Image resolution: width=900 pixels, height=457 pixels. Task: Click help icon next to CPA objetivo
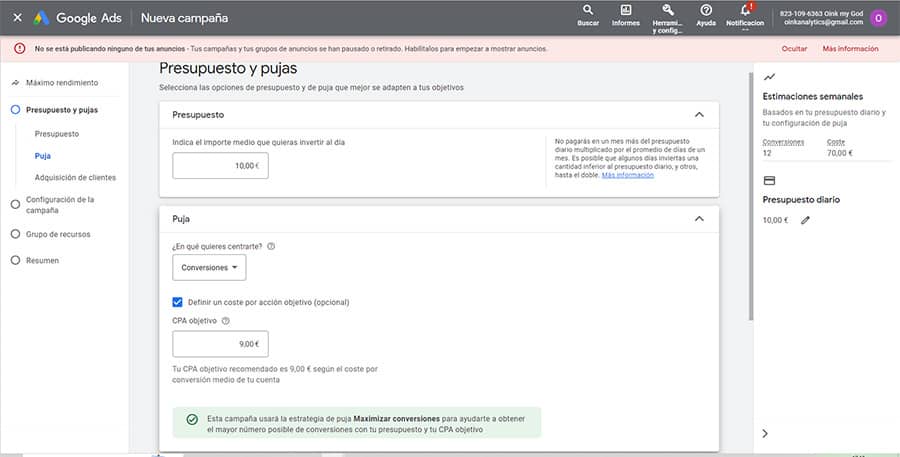[226, 321]
